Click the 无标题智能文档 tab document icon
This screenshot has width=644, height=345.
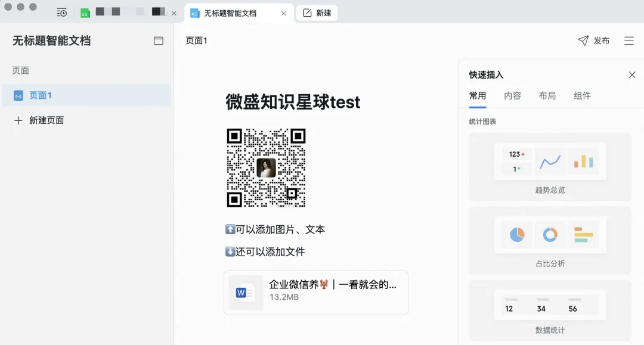coord(194,13)
